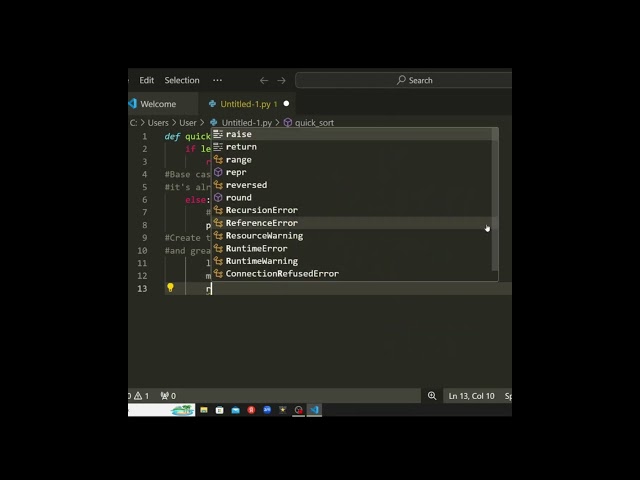Click the Users breadcrumb segment
Viewport: 640px width, 480px height.
point(158,123)
